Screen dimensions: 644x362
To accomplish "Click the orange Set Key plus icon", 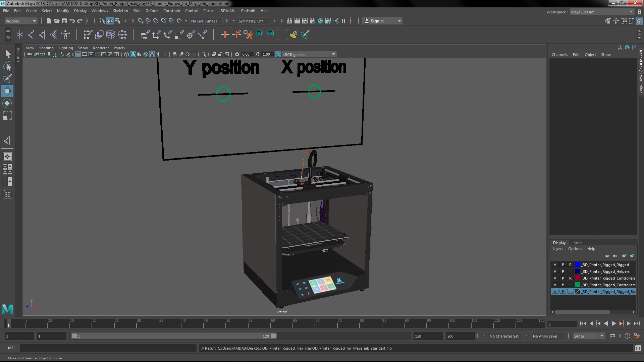I will coord(225,35).
